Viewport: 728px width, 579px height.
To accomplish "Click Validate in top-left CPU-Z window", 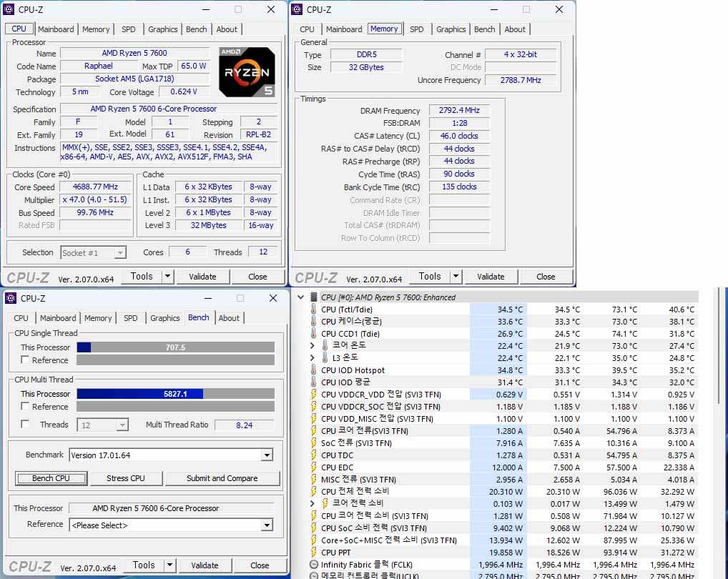I will pyautogui.click(x=203, y=277).
